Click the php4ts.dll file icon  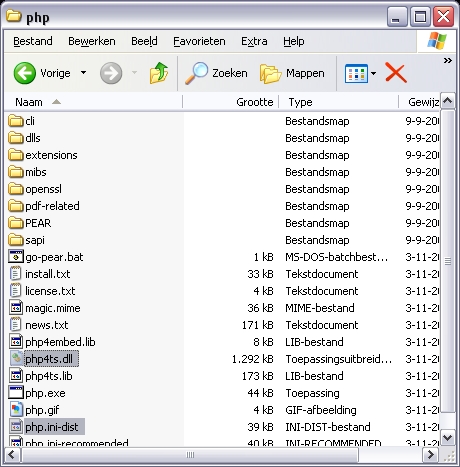tap(16, 359)
